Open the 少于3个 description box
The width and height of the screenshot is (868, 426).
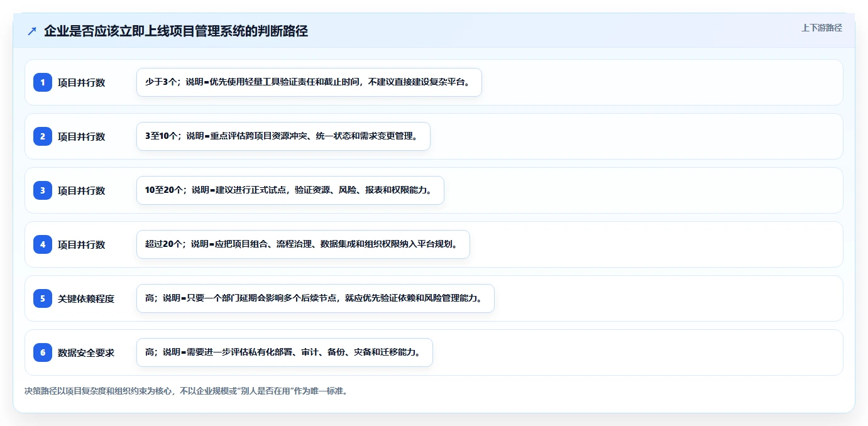(309, 82)
